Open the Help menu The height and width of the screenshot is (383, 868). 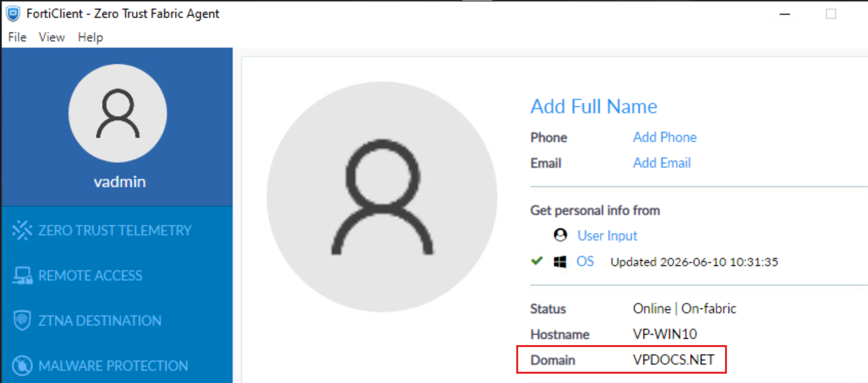click(90, 37)
